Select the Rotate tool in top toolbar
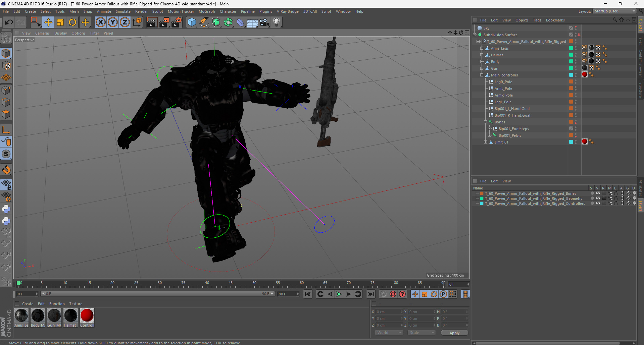The height and width of the screenshot is (345, 644). [x=72, y=22]
